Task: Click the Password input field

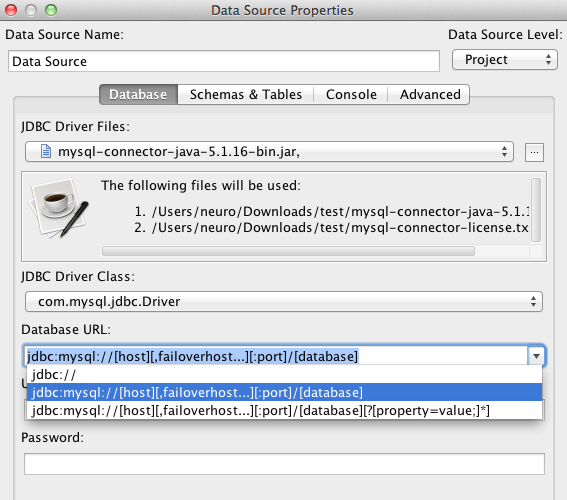Action: pos(284,464)
